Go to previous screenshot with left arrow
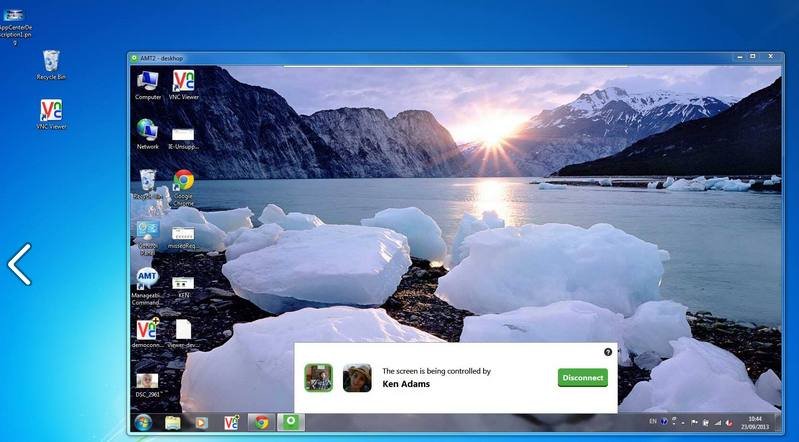The height and width of the screenshot is (442, 799). pos(20,264)
